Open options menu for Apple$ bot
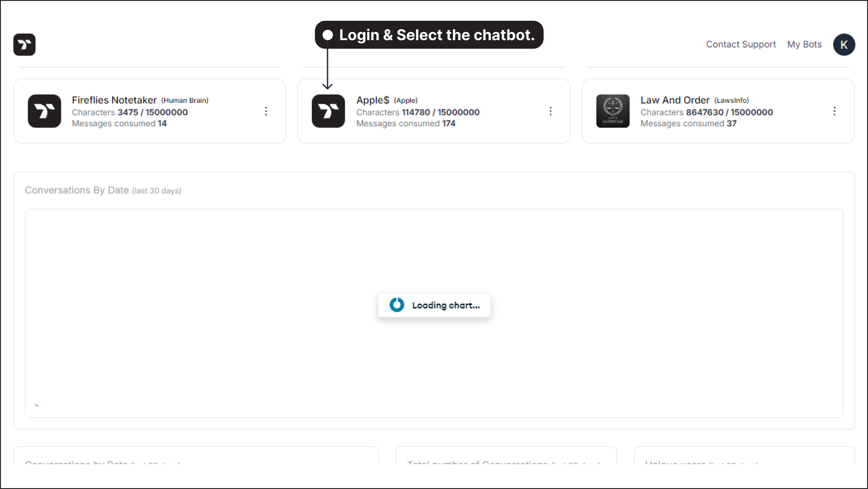The image size is (868, 489). [x=549, y=111]
